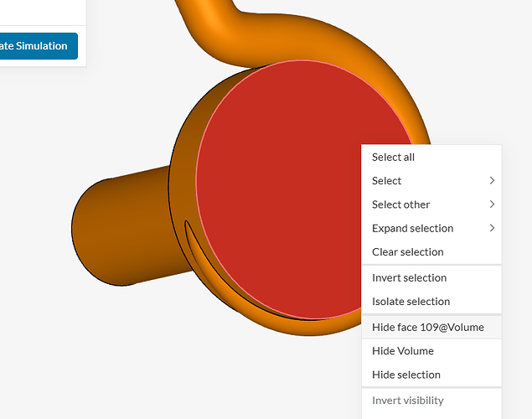Expand the Expand selection chevron arrow
Image resolution: width=532 pixels, height=419 pixels.
pyautogui.click(x=492, y=228)
